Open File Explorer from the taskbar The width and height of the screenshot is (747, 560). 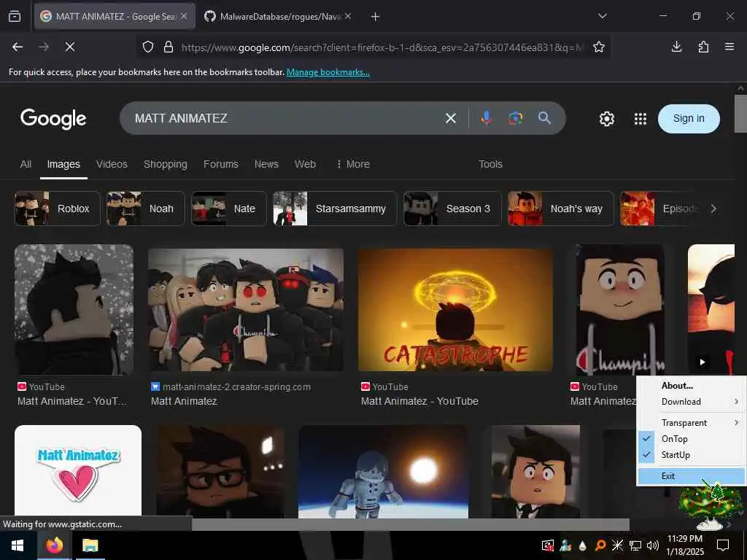coord(90,545)
